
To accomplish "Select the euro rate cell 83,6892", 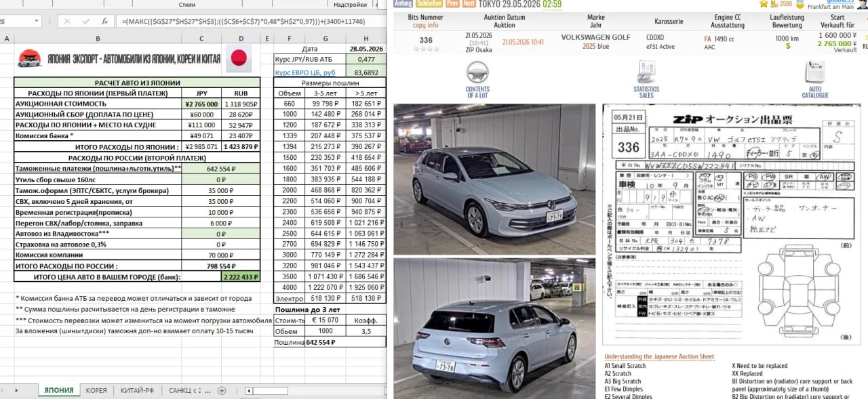I will 366,71.
